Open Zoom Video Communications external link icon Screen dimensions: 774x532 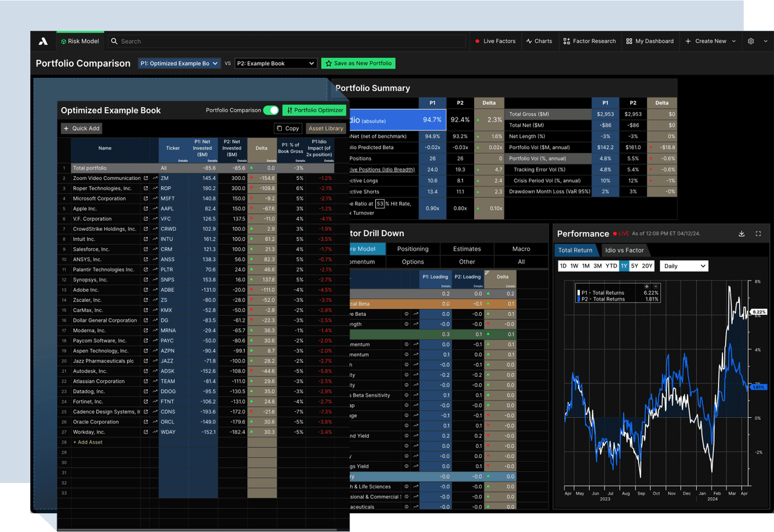[146, 178]
